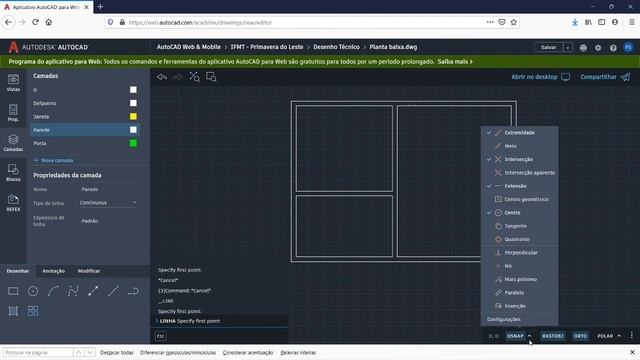Select the Hatch tool

(x=13, y=311)
